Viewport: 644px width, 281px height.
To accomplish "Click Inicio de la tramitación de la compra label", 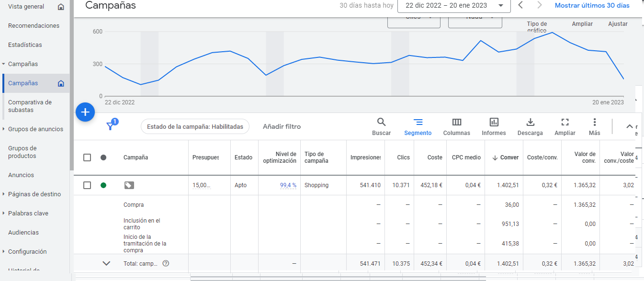I will coord(145,243).
